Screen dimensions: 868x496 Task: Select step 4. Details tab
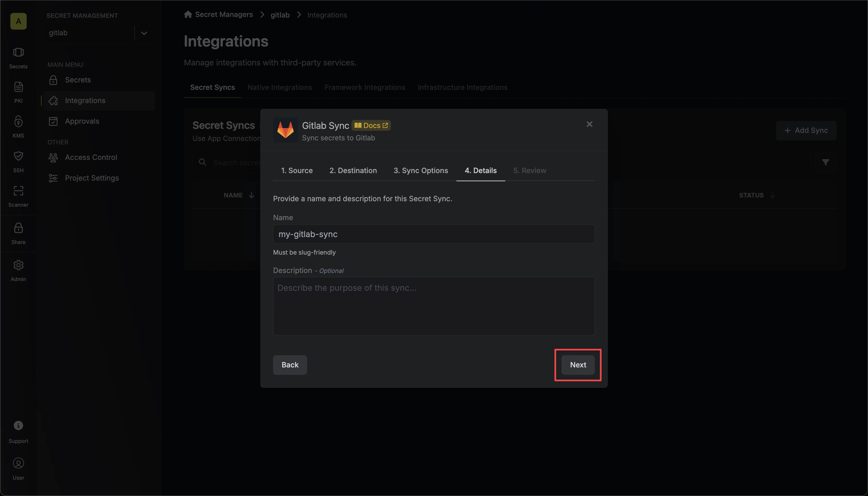[481, 171]
